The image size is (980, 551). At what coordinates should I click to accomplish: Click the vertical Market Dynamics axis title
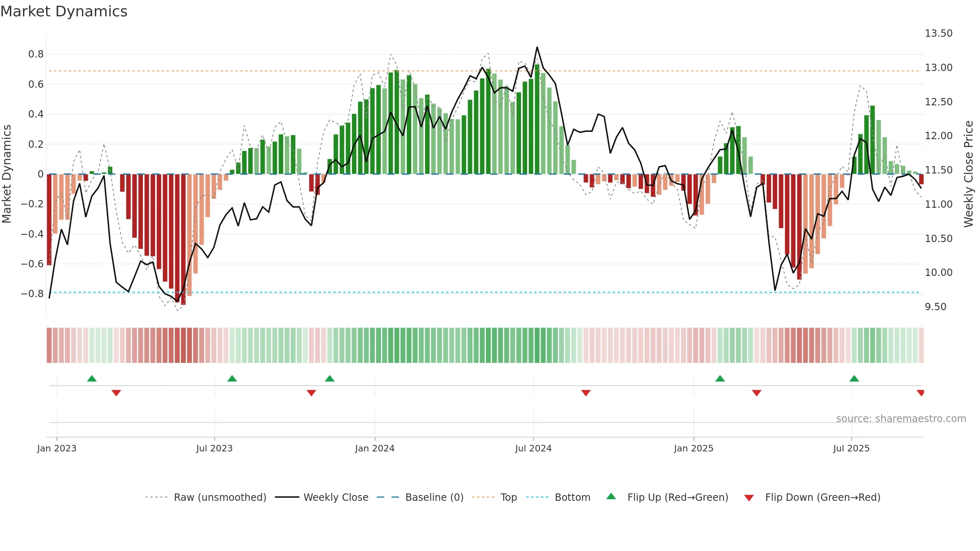click(7, 174)
